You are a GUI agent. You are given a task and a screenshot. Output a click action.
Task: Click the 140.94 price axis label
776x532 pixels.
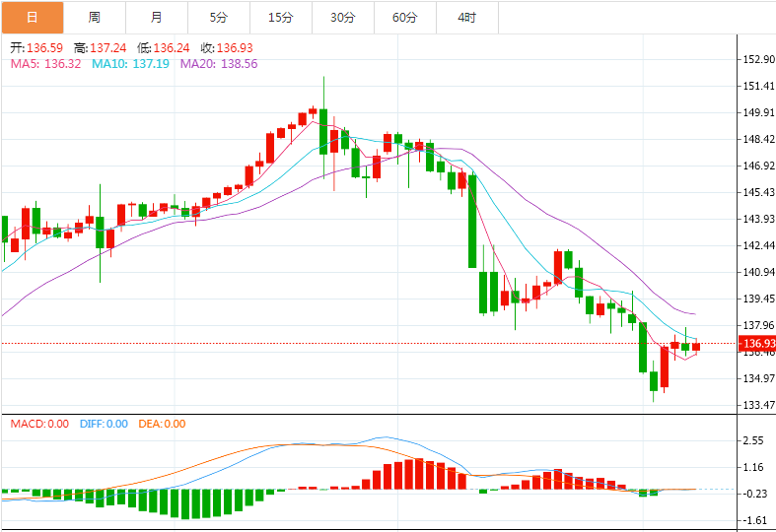[758, 273]
